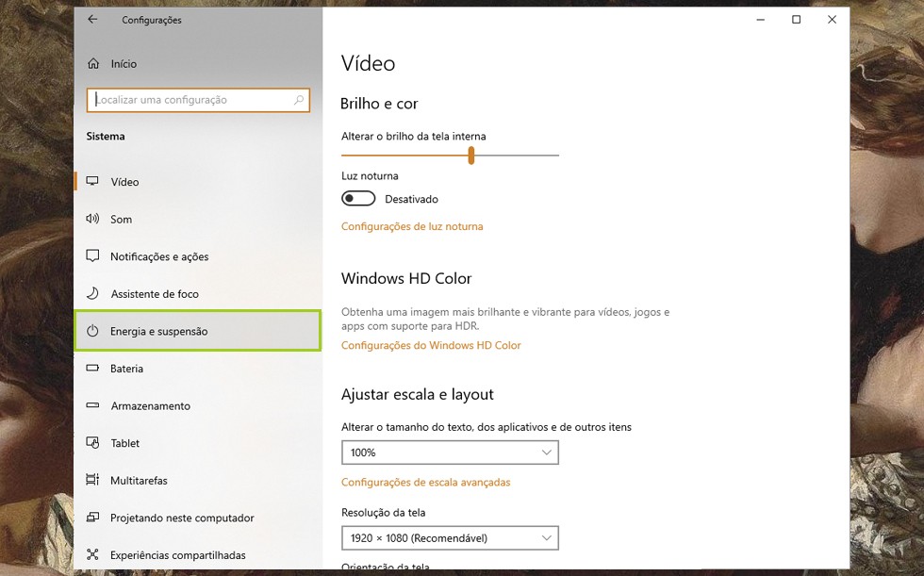Close the Configurações window
Viewport: 924px width, 576px height.
[832, 20]
